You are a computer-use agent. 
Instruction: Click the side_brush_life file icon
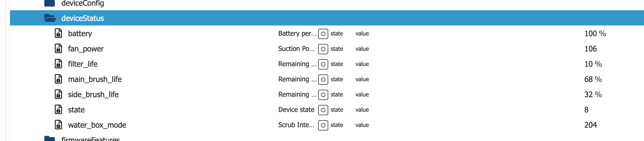point(58,94)
